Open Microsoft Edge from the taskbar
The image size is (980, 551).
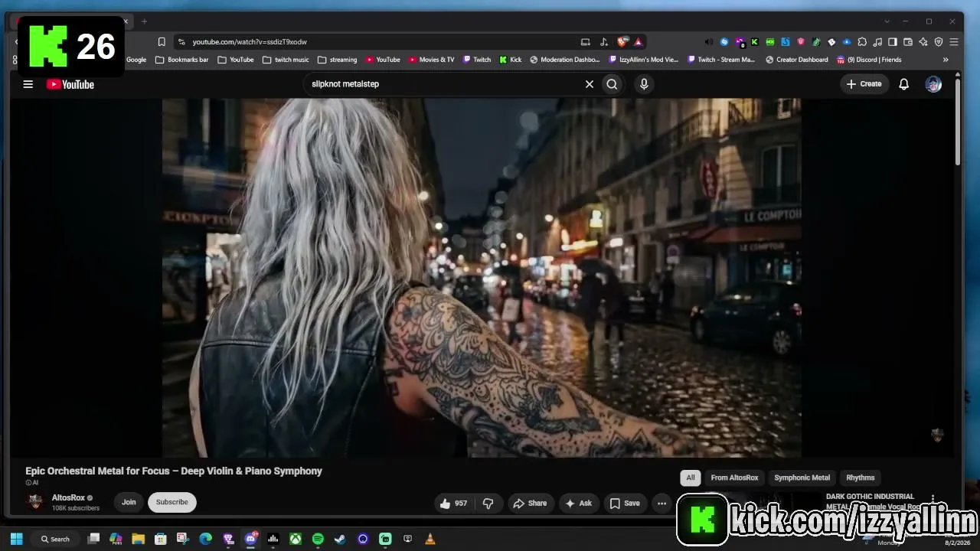(x=206, y=539)
